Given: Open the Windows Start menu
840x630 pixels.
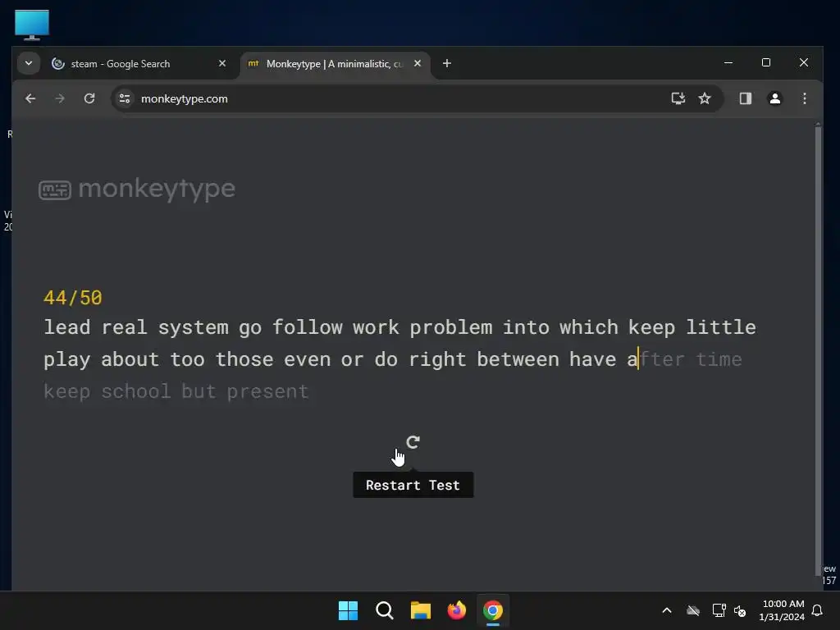Looking at the screenshot, I should coord(348,610).
